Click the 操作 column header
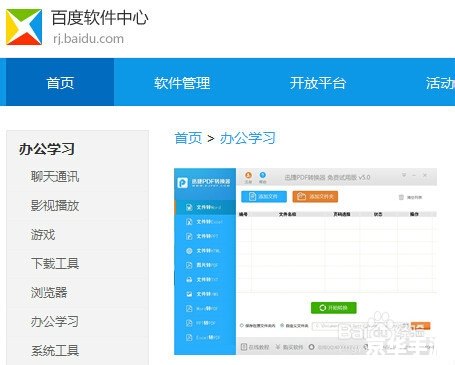The width and height of the screenshot is (455, 365). (x=414, y=214)
